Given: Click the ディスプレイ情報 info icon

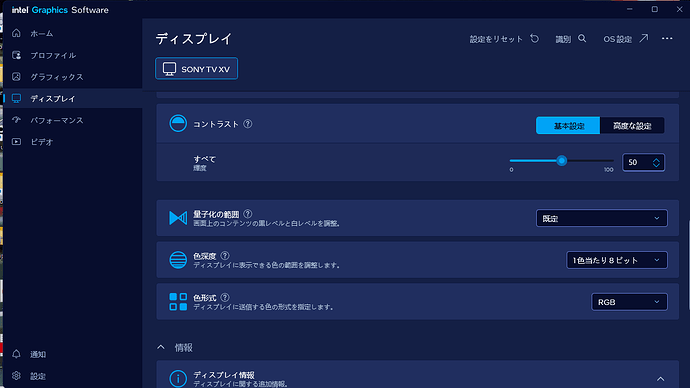Looking at the screenshot, I should coord(178,378).
